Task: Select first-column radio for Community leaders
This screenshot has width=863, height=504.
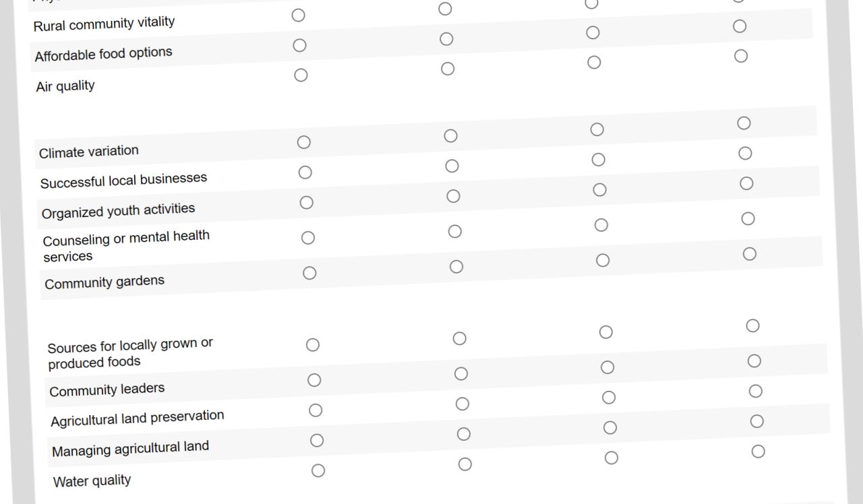Action: click(314, 380)
